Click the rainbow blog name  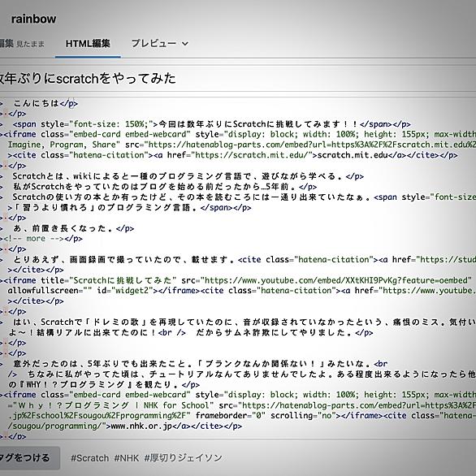[x=33, y=19]
